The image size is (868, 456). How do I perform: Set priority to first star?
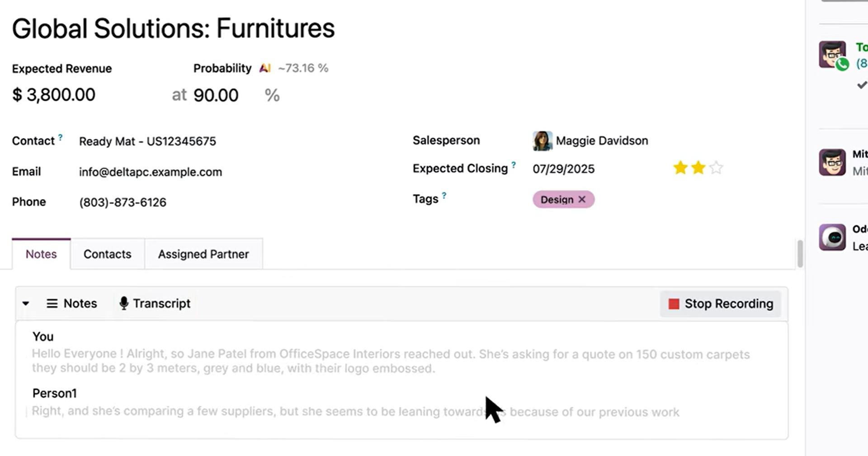(x=680, y=168)
